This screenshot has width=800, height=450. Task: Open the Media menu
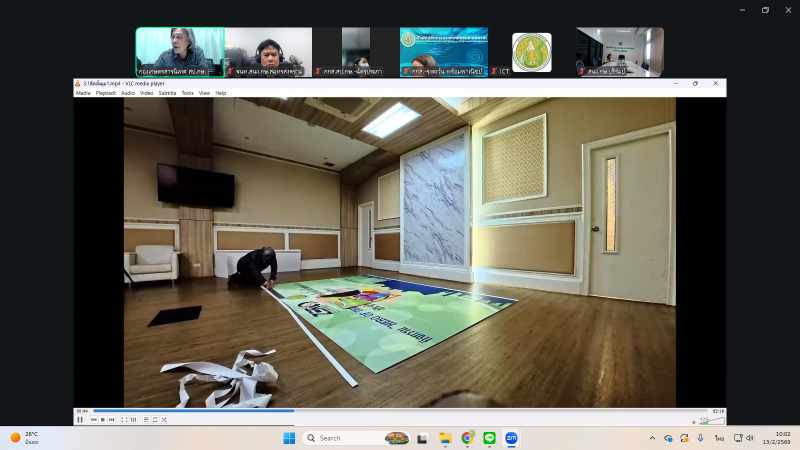(82, 93)
